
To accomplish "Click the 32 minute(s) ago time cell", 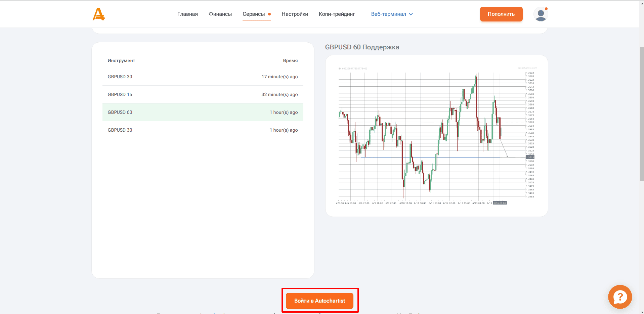I will point(280,94).
